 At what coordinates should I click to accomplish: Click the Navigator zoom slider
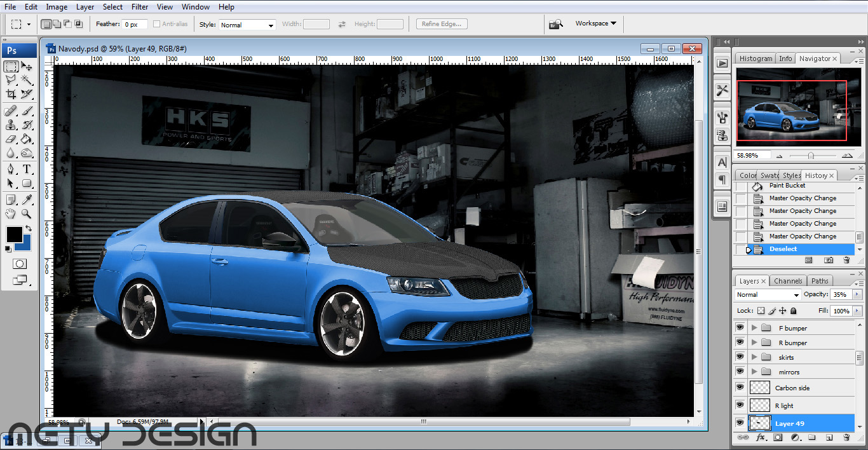tap(811, 156)
